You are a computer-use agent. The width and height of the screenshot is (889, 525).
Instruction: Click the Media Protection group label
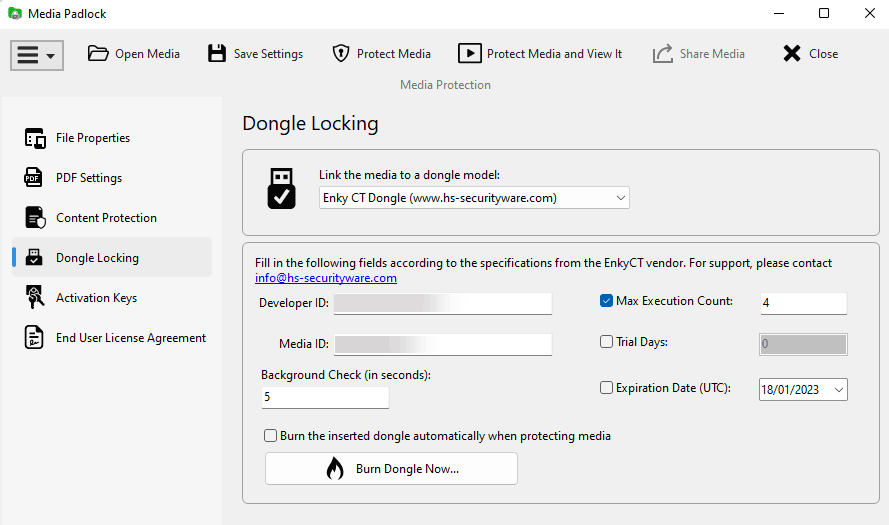pos(445,85)
